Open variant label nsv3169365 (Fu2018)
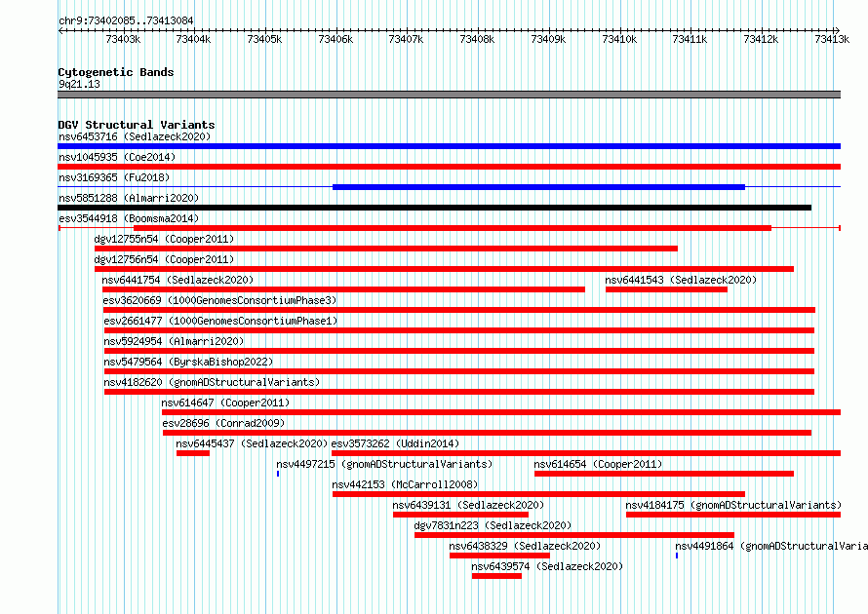This screenshot has height=614, width=868. (114, 177)
